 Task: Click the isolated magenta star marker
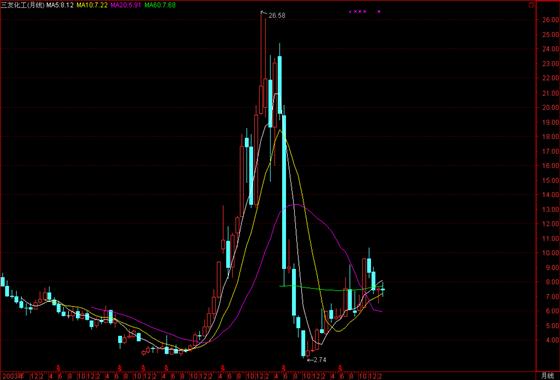(x=379, y=11)
